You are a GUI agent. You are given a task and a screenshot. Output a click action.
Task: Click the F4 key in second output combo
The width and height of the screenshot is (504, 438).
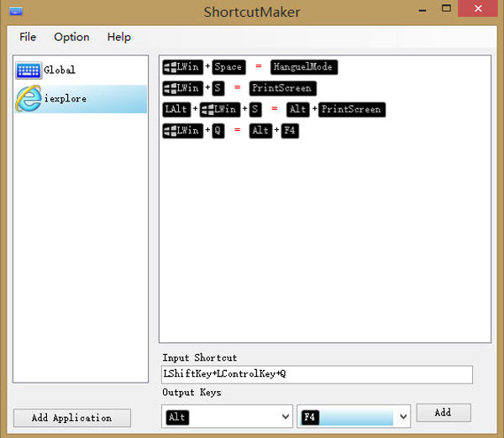309,417
